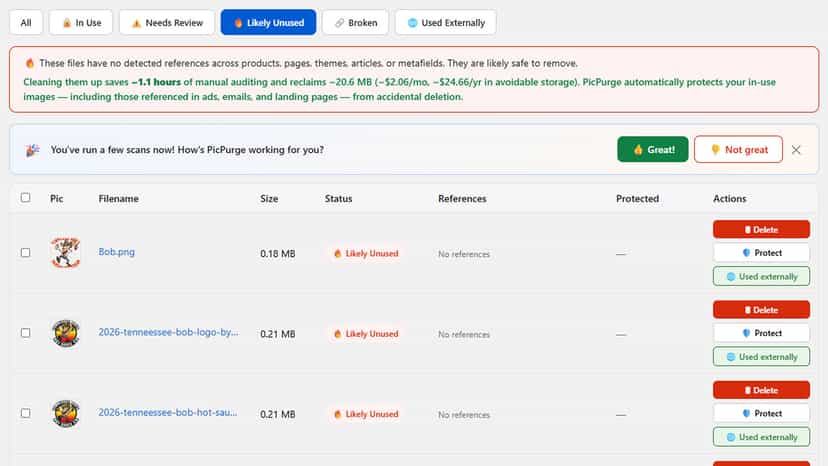Tick the select-all checkbox in table header
Viewport: 828px width, 466px height.
coord(25,198)
